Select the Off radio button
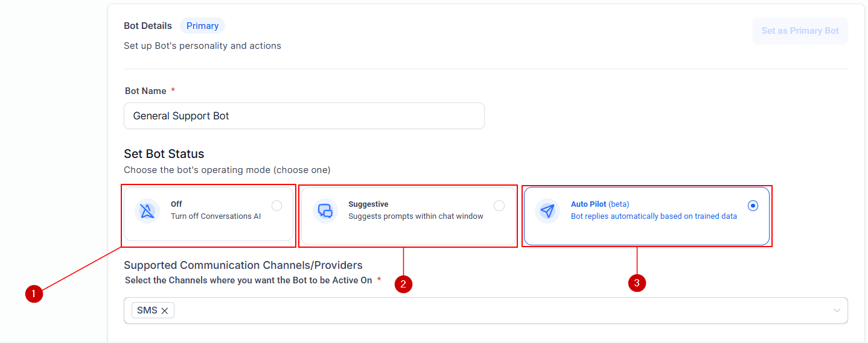 tap(276, 206)
